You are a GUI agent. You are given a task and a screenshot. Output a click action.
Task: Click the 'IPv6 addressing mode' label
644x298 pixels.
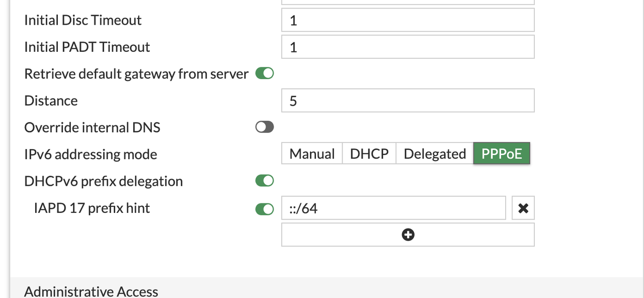click(x=91, y=155)
